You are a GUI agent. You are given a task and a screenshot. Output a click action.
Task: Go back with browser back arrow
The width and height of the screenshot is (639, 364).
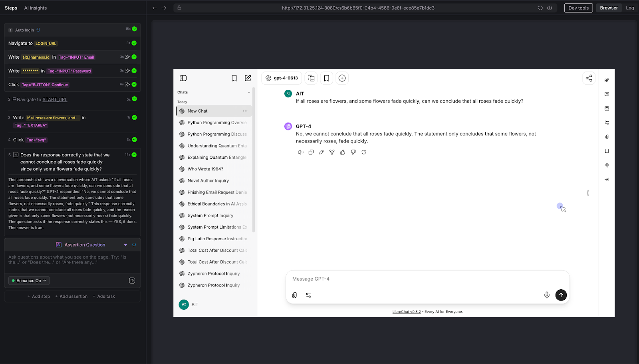[155, 8]
